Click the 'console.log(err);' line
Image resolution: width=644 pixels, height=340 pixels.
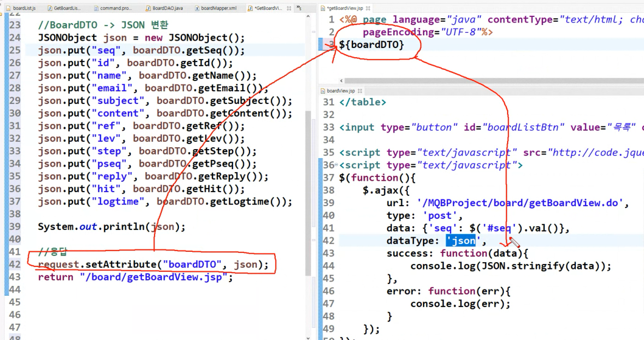(460, 304)
